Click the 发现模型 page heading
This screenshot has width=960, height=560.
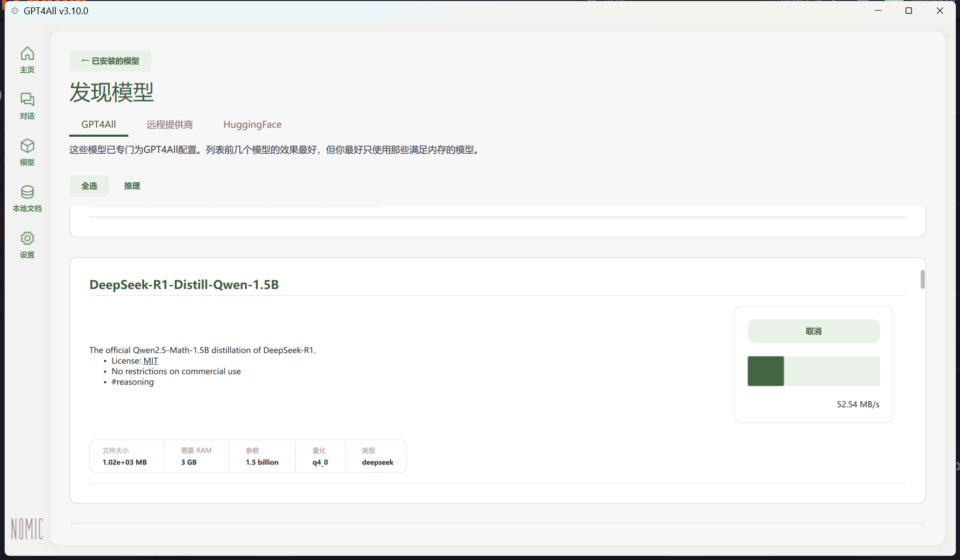tap(111, 92)
